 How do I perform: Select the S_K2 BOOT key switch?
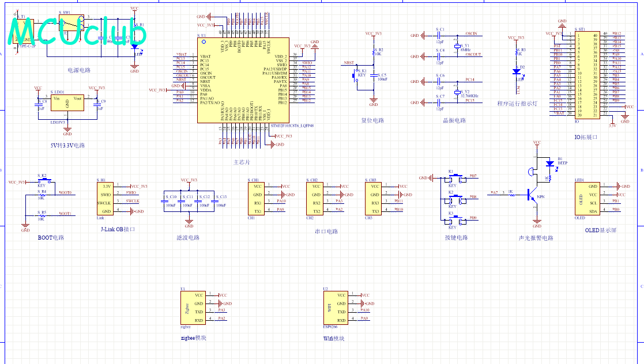pyautogui.click(x=43, y=181)
